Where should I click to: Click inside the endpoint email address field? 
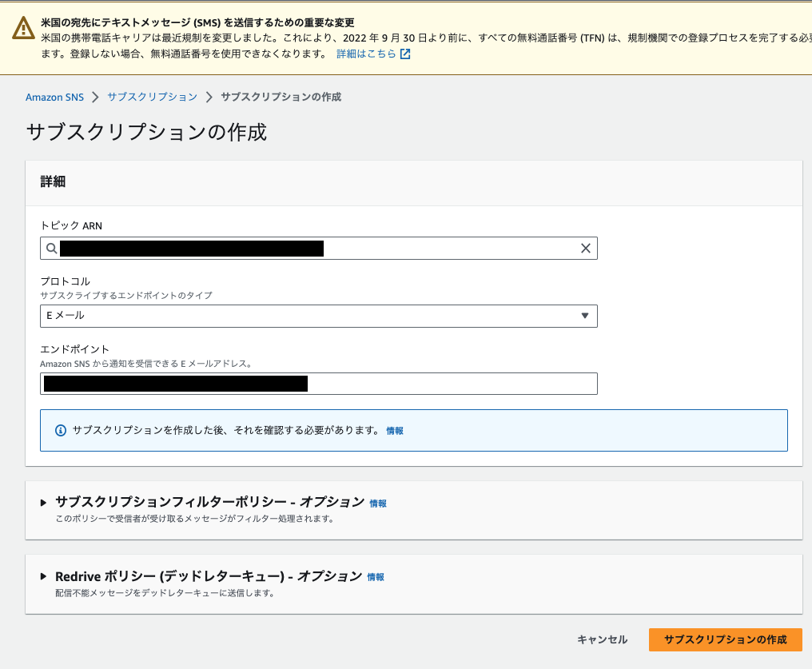[x=320, y=383]
